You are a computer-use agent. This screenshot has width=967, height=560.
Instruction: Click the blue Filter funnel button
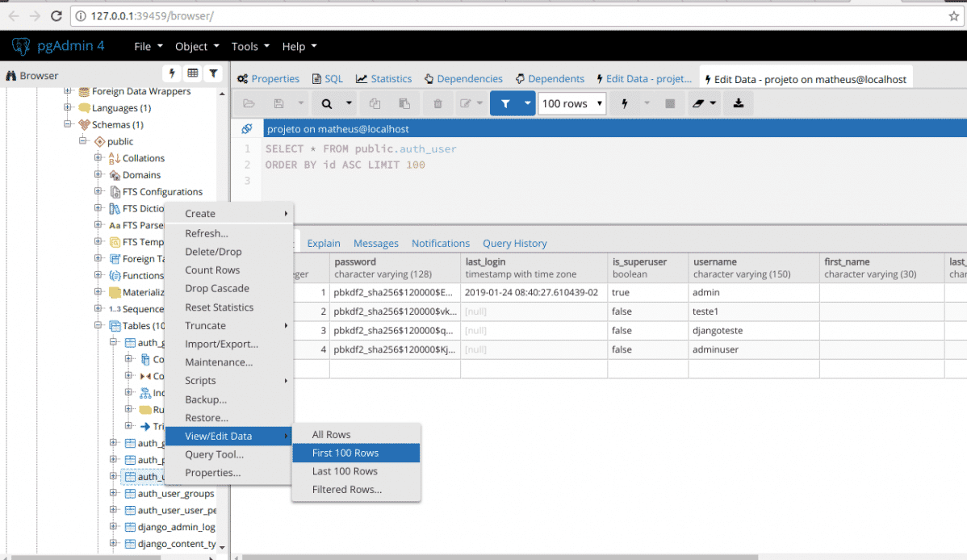pyautogui.click(x=504, y=103)
